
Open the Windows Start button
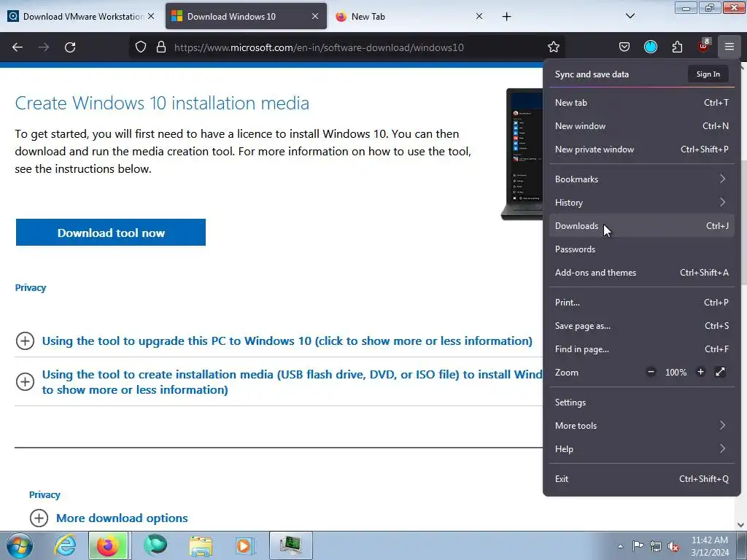pos(19,545)
